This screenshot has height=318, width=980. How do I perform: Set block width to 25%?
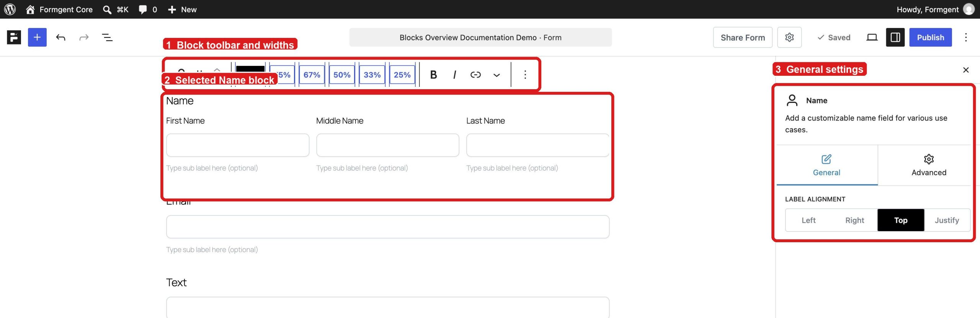tap(402, 75)
